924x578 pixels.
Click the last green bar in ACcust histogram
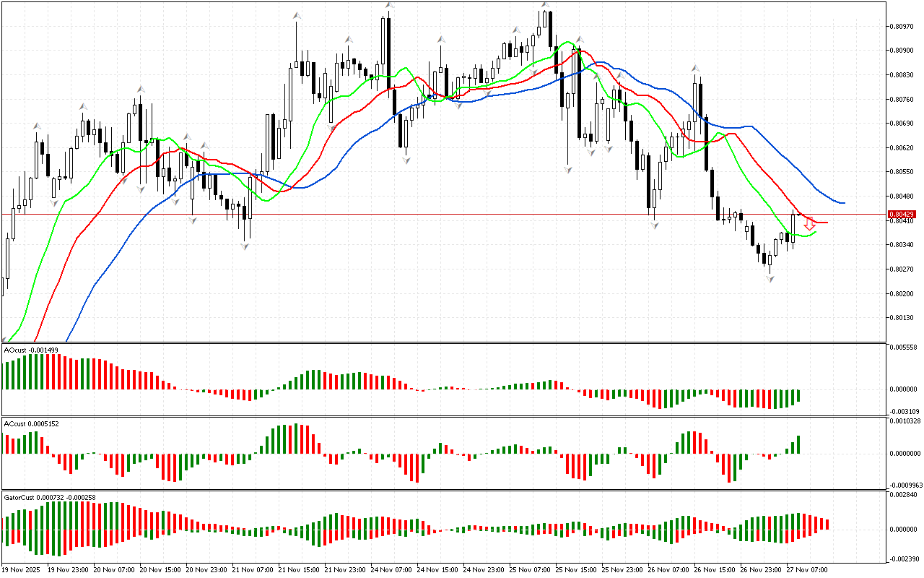click(x=799, y=444)
